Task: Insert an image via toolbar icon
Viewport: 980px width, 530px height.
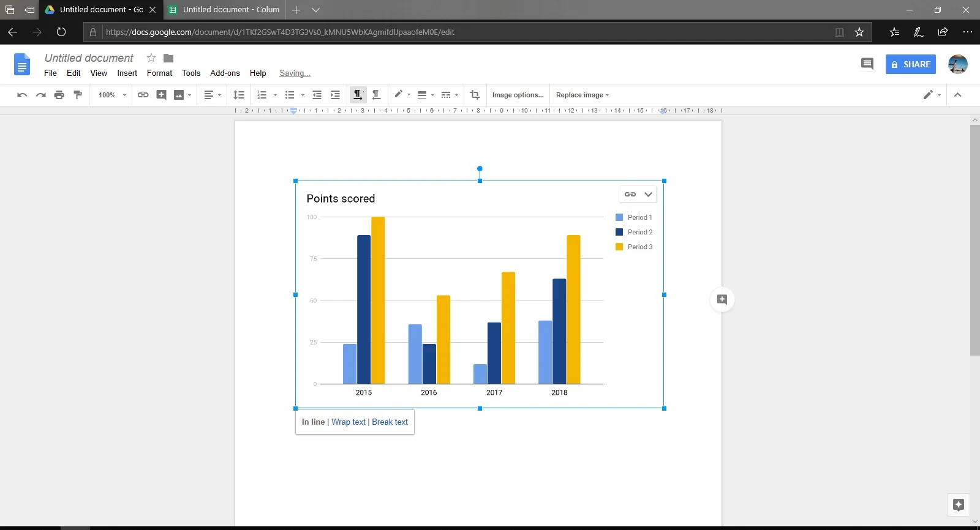Action: pos(179,95)
